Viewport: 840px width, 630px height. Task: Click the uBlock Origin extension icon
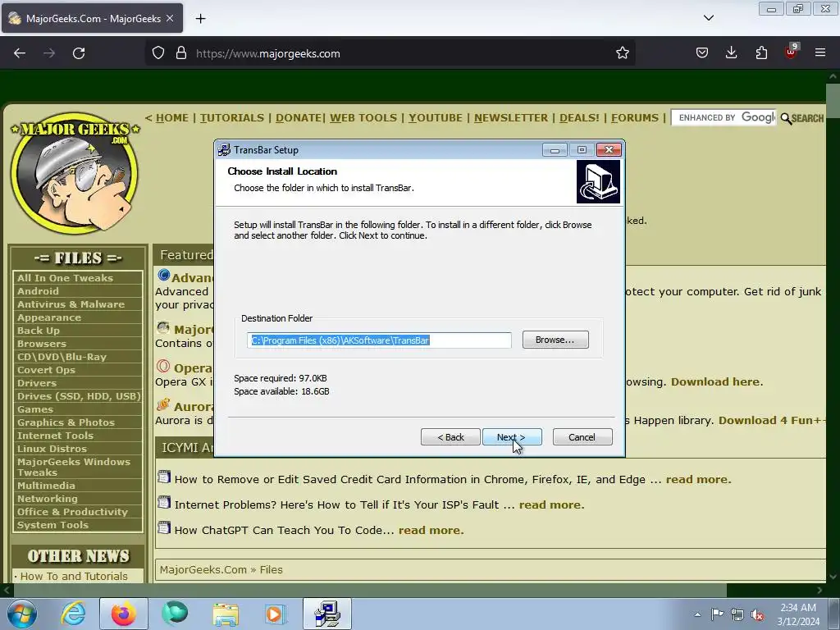tap(791, 52)
